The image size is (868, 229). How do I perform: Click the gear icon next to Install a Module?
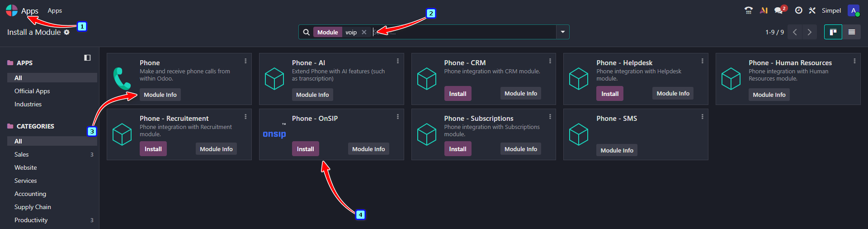point(67,32)
